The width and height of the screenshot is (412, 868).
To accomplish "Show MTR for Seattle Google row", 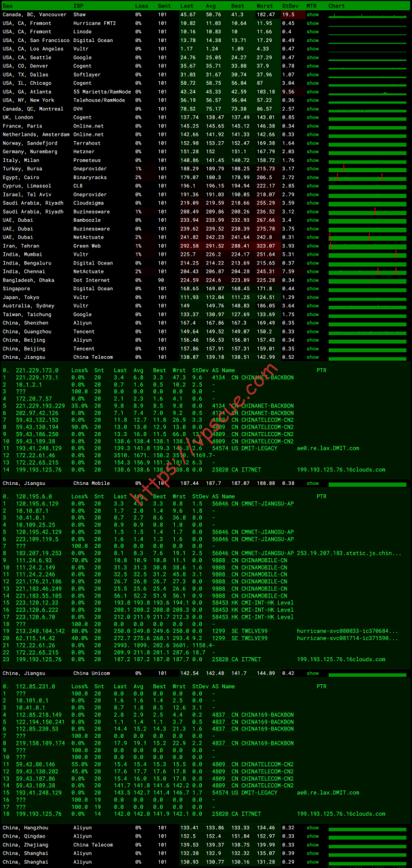I will tap(312, 57).
